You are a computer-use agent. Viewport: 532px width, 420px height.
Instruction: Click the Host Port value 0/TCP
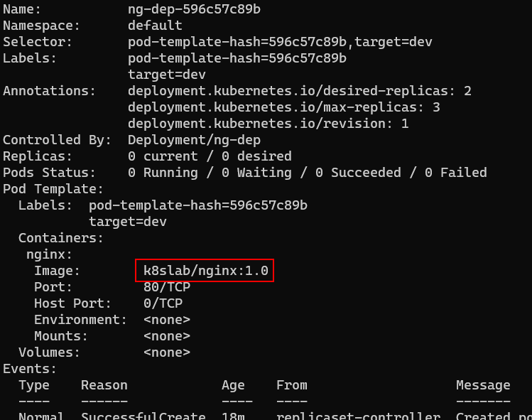point(163,303)
